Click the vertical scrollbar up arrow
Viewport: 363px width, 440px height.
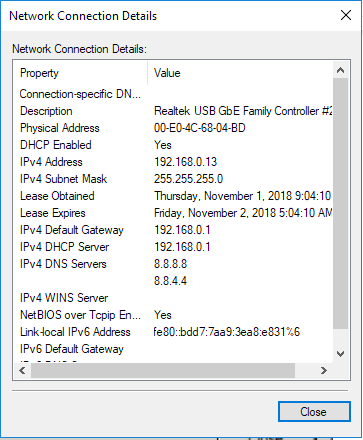point(340,70)
